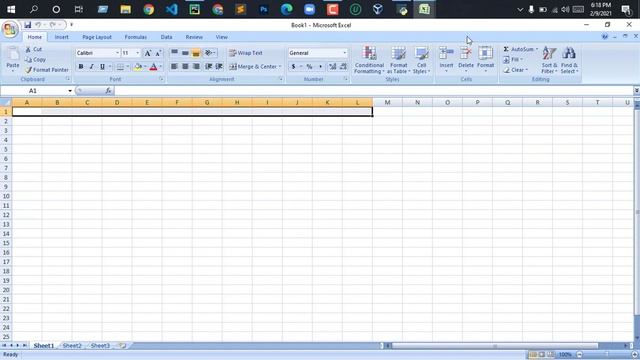This screenshot has height=360, width=640.
Task: Decrease the cell indent
Action: click(x=209, y=66)
